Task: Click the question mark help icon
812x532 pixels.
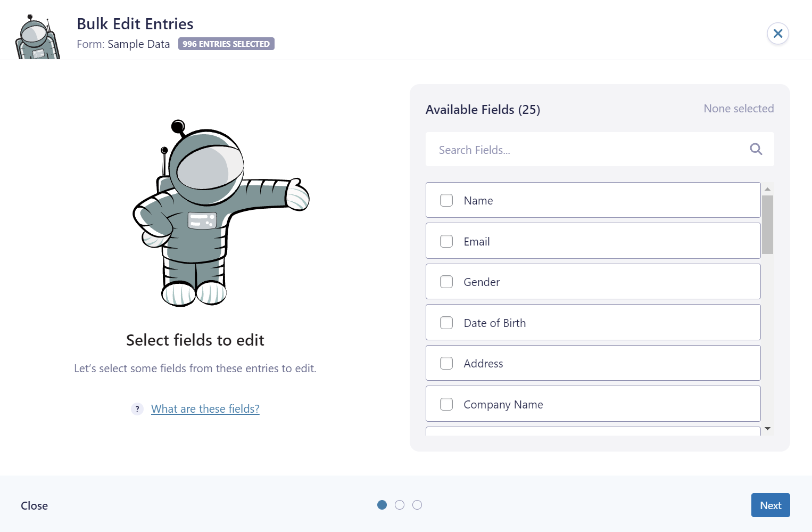Action: coord(137,409)
